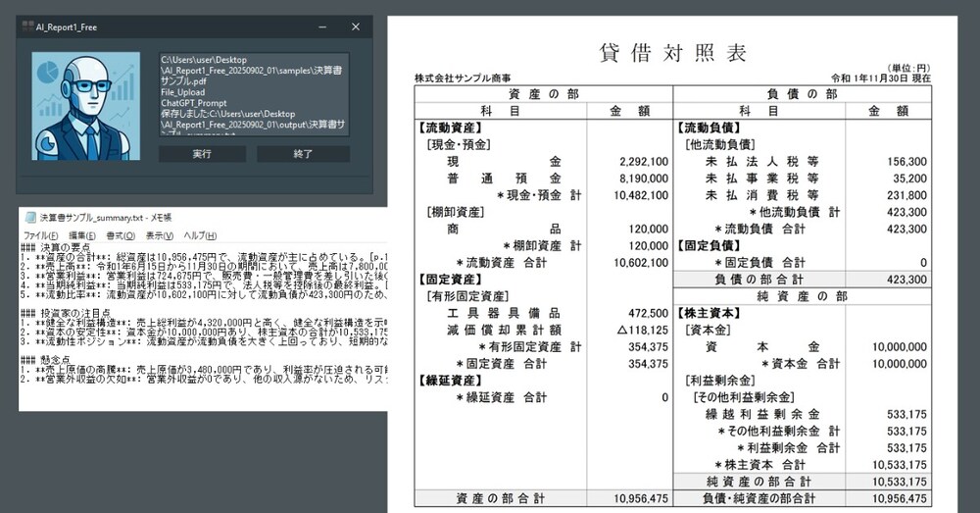Click the 実行 button in AI_Report1_Free
980x513 pixels.
tap(202, 154)
